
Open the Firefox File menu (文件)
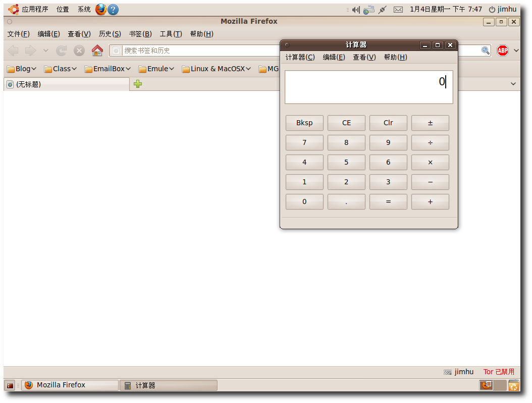pyautogui.click(x=19, y=34)
